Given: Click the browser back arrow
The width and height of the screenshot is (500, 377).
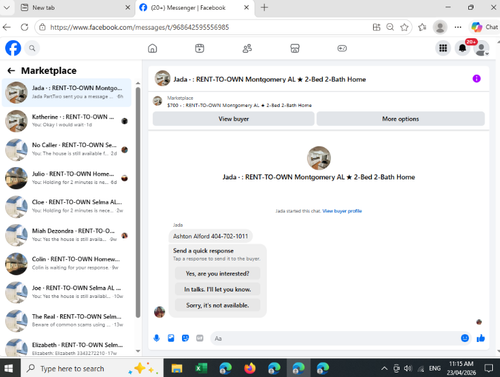Looking at the screenshot, I should [7, 27].
